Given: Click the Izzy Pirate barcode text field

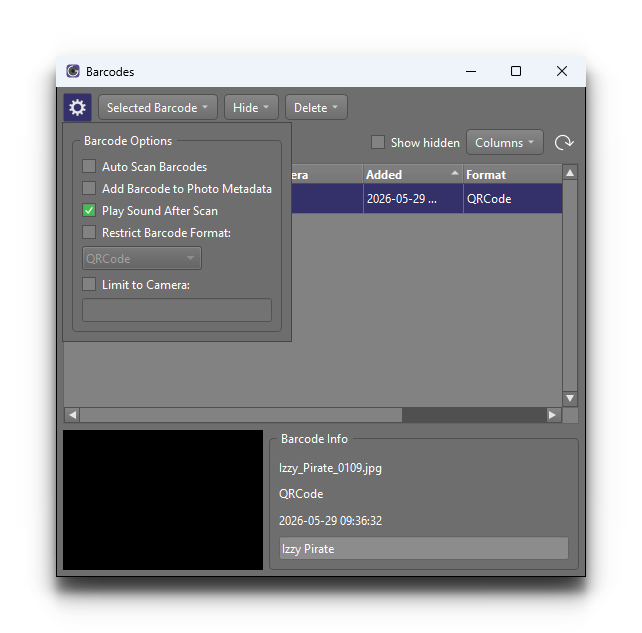Looking at the screenshot, I should [x=424, y=548].
